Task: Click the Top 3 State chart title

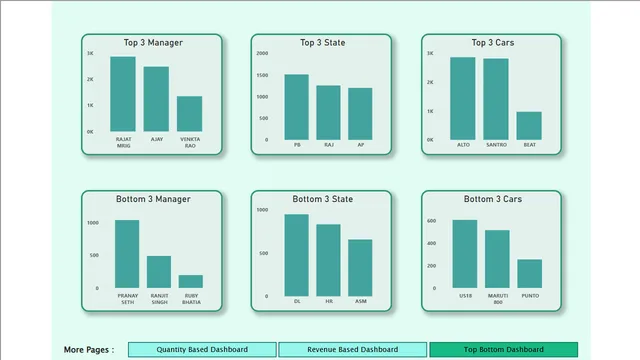Action: click(323, 42)
